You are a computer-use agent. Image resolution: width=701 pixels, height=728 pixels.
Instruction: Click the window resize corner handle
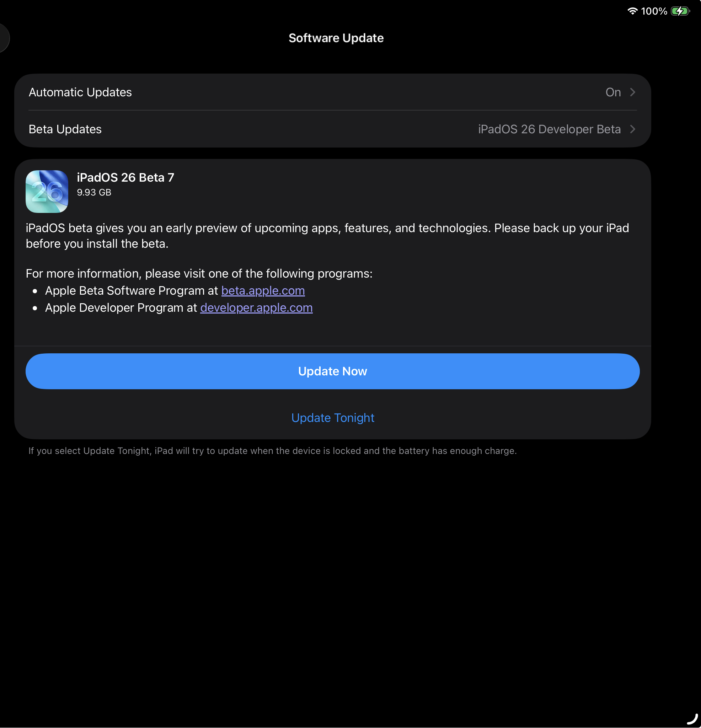coord(693,719)
